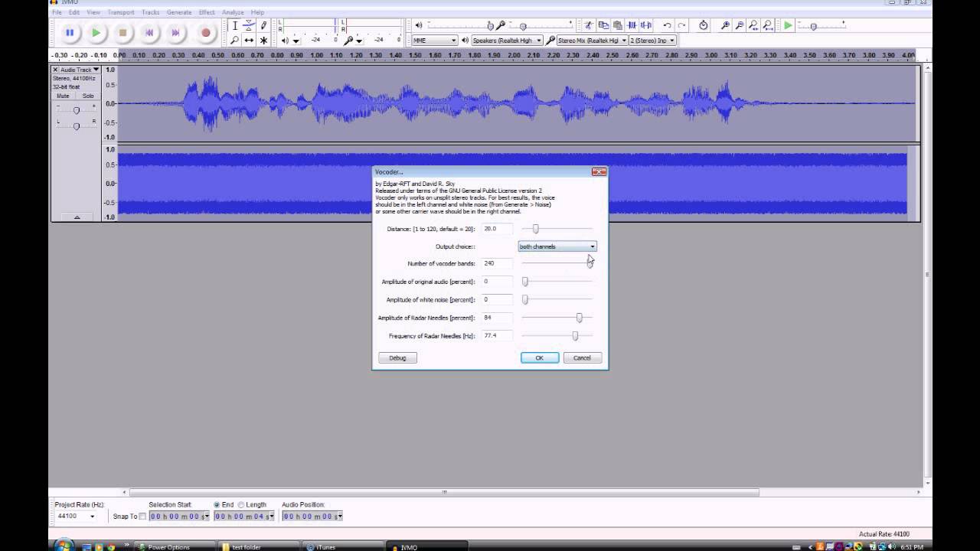
Task: Skip to end of the track
Action: [x=175, y=33]
